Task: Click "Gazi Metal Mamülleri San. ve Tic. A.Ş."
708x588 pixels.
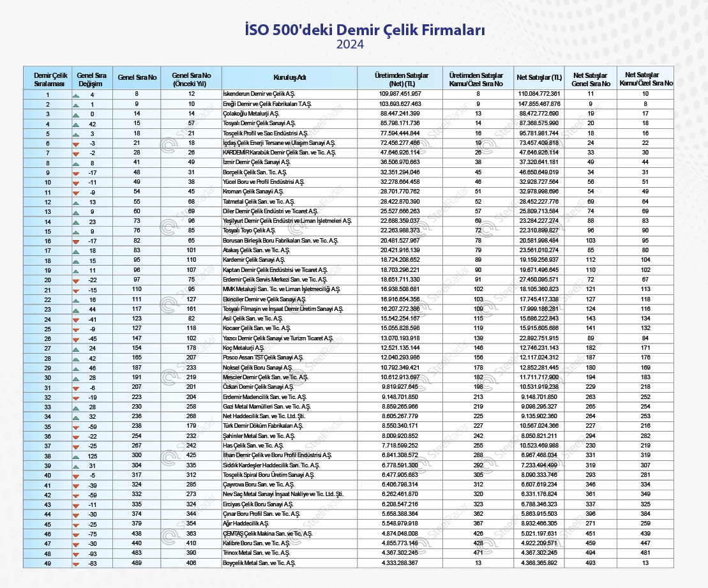Action: [x=266, y=407]
